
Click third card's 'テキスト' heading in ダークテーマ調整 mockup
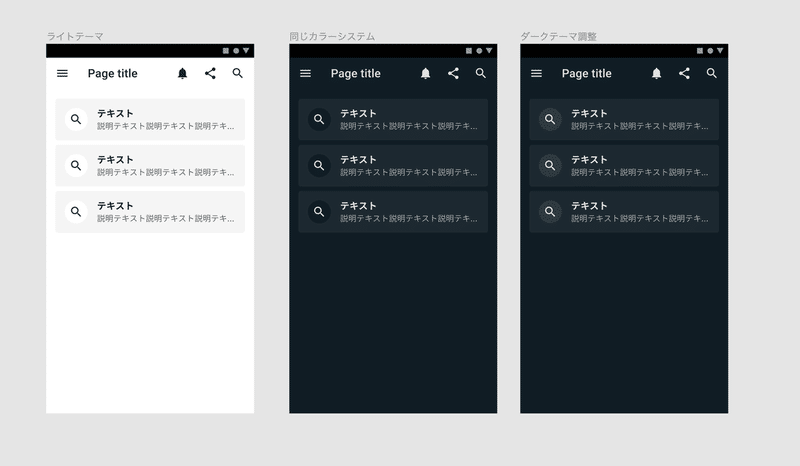[x=589, y=206]
